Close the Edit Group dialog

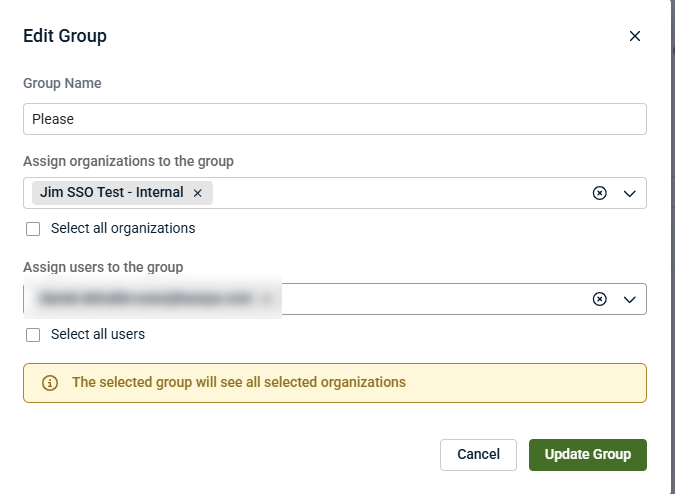click(x=635, y=36)
